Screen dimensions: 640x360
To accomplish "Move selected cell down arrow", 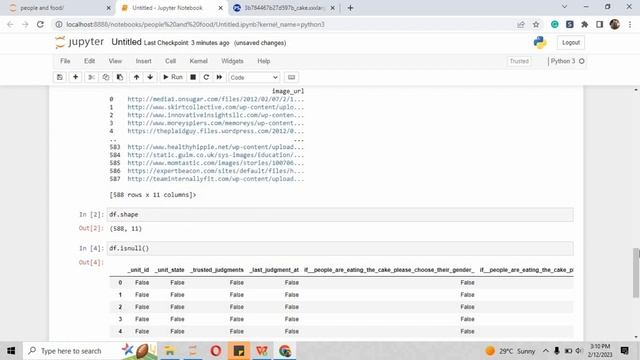I will [x=150, y=77].
